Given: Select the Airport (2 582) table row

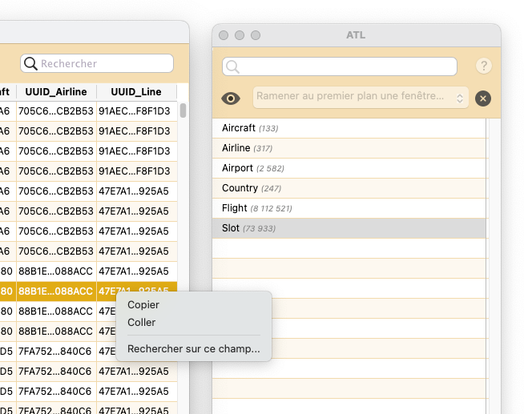Looking at the screenshot, I should (x=350, y=168).
